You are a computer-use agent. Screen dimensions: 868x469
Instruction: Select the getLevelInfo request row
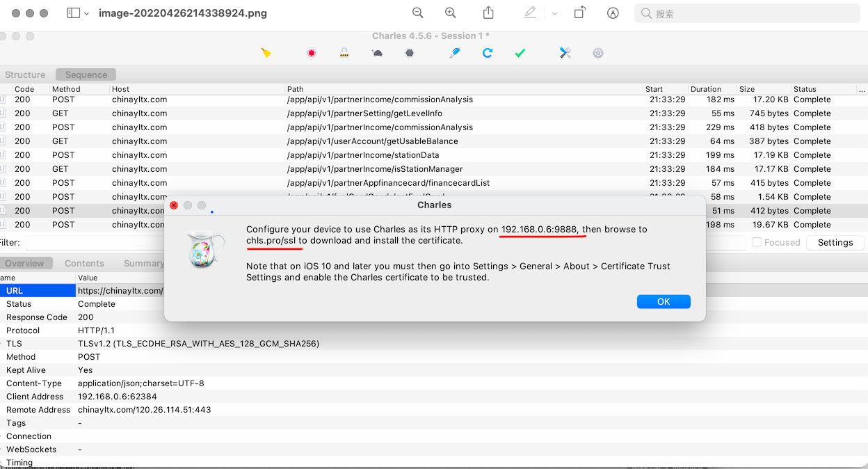434,113
